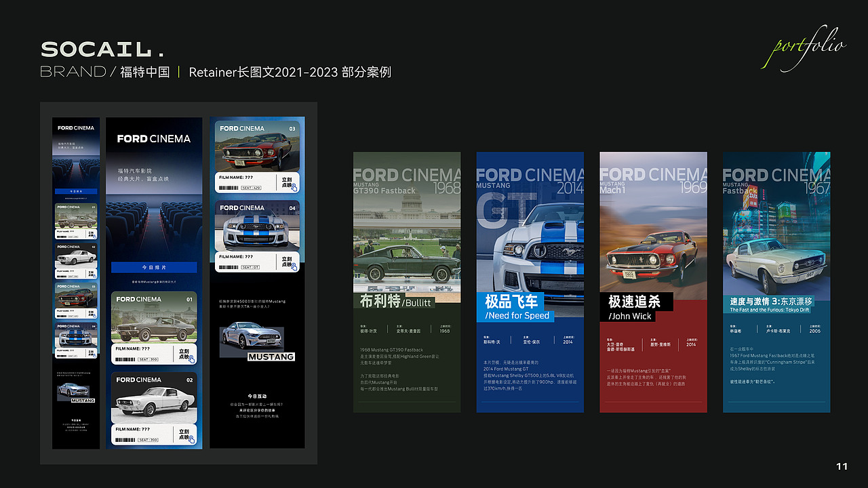Open the enlarged film 01 green Mustang photo
The height and width of the screenshot is (488, 868).
tap(154, 317)
